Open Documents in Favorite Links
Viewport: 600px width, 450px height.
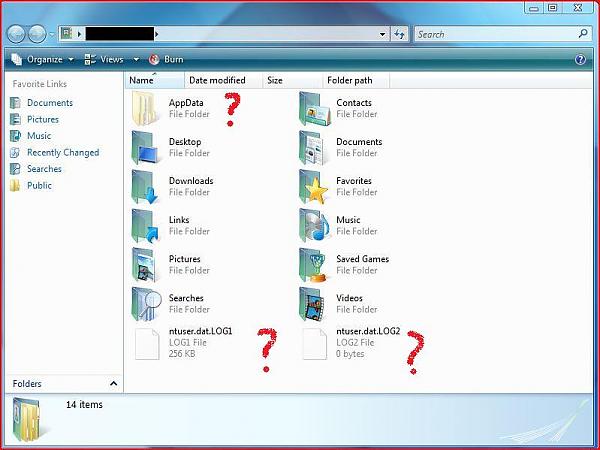[50, 103]
